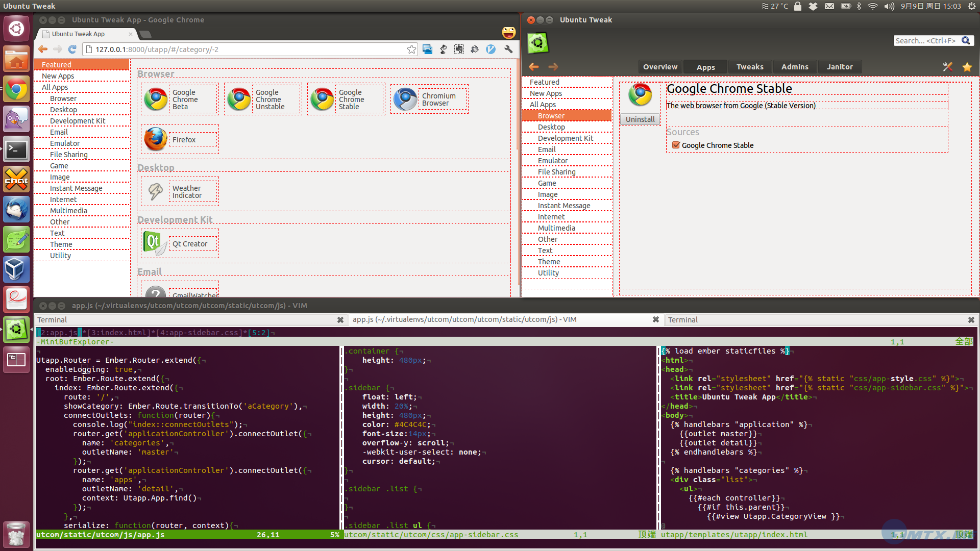Open Bluetooth indicator menu
Viewport: 980px width, 551px height.
pos(859,6)
